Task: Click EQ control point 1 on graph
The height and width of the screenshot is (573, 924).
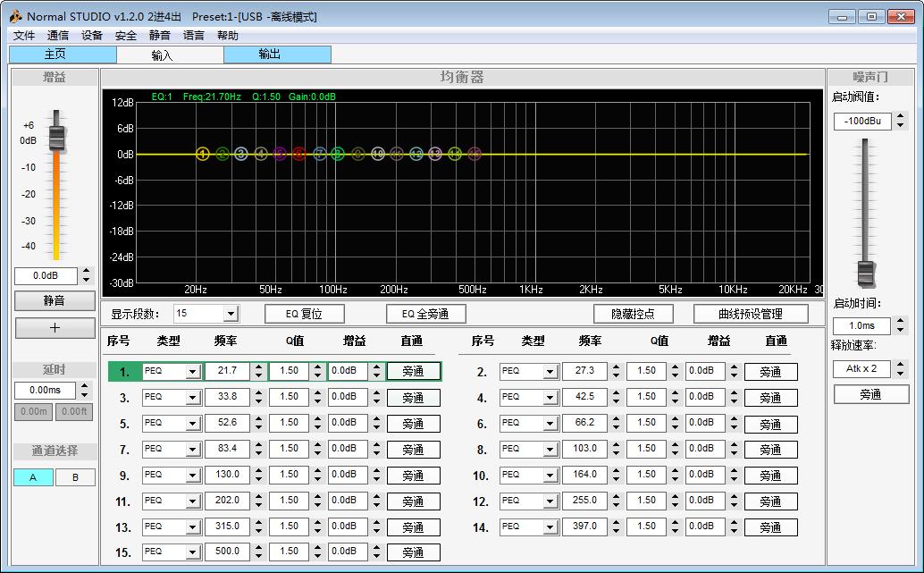Action: point(203,155)
